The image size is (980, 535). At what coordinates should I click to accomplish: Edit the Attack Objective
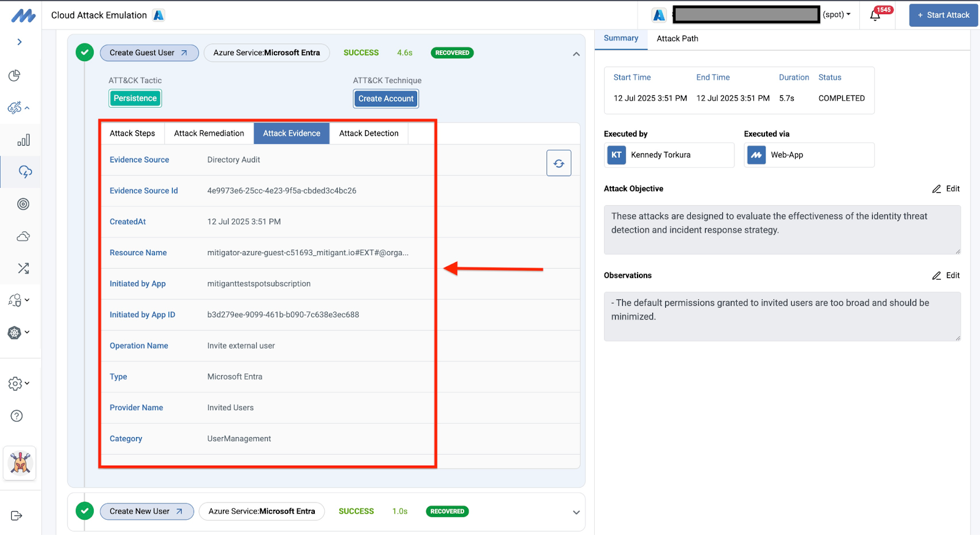pos(946,189)
